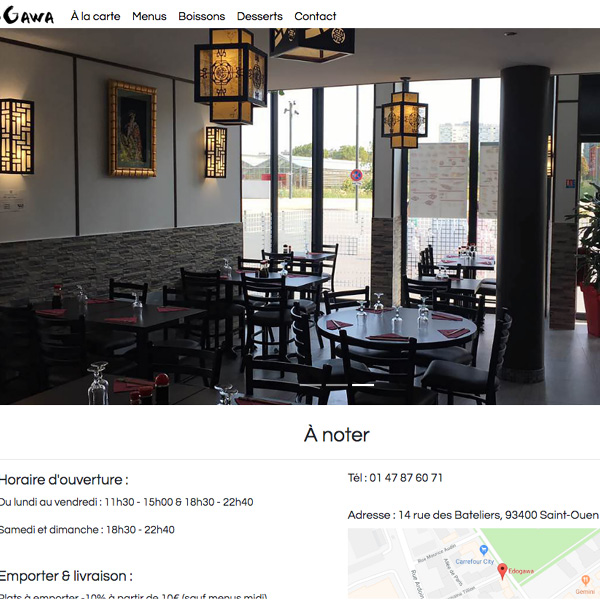This screenshot has width=600, height=600.
Task: Open the Desserts page
Action: tap(259, 16)
